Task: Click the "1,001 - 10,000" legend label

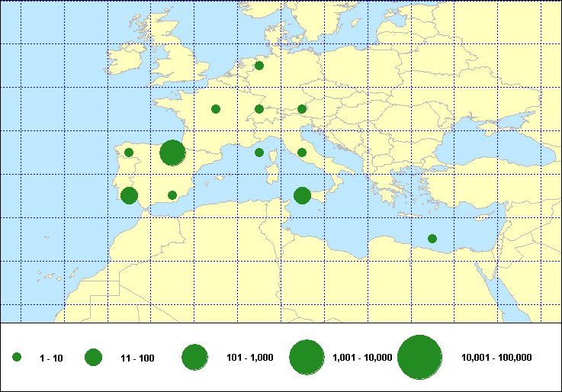Action: pos(362,358)
